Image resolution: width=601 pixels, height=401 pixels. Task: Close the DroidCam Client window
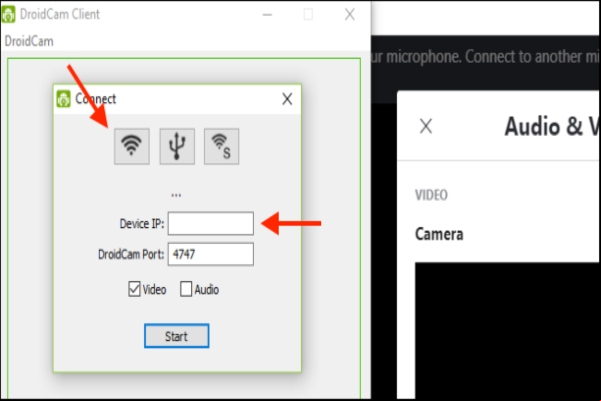point(350,15)
